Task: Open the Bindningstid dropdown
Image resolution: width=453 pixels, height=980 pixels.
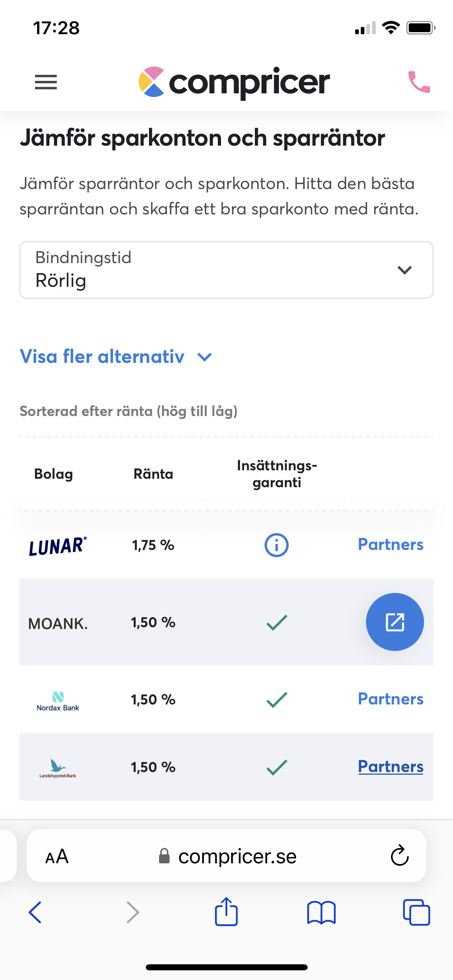Action: 226,270
